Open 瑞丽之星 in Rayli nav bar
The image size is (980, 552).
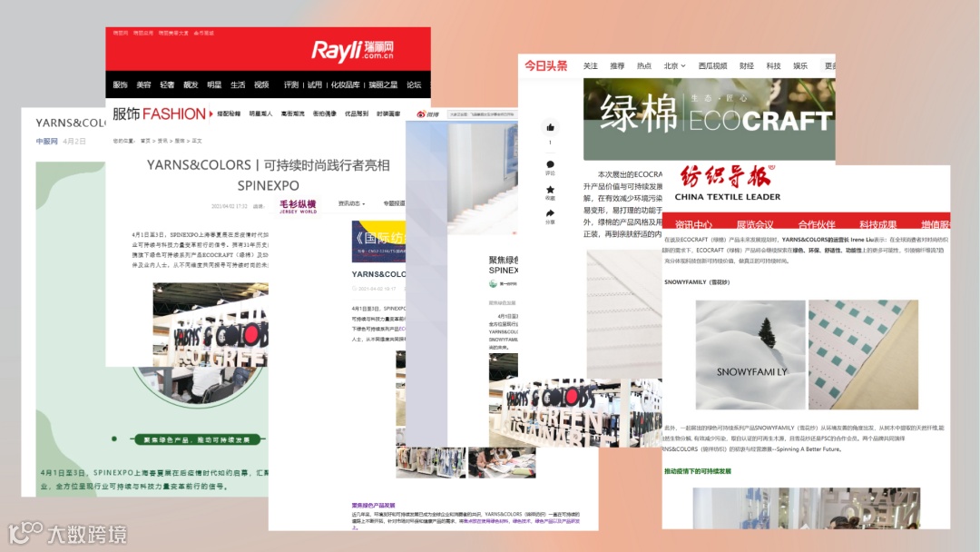tap(383, 84)
